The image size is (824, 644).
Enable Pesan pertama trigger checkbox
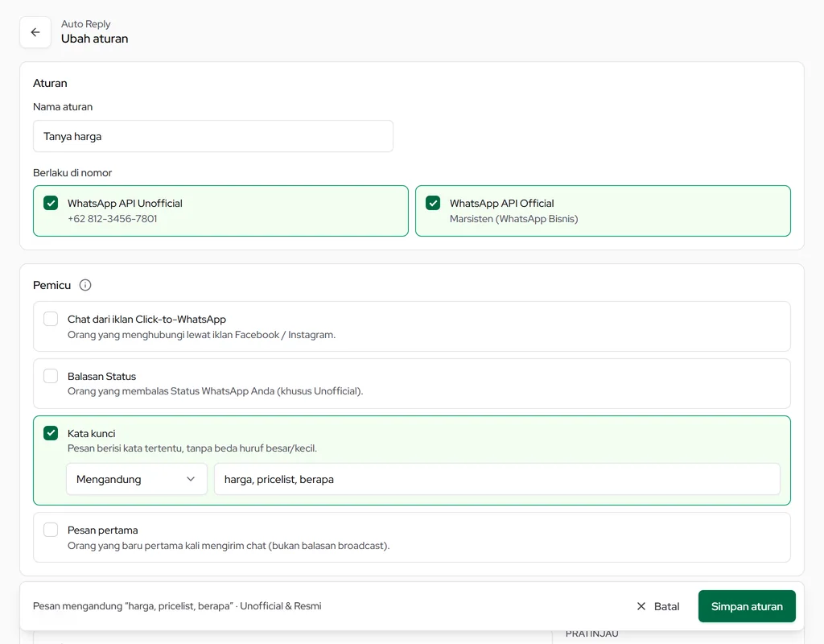point(51,530)
